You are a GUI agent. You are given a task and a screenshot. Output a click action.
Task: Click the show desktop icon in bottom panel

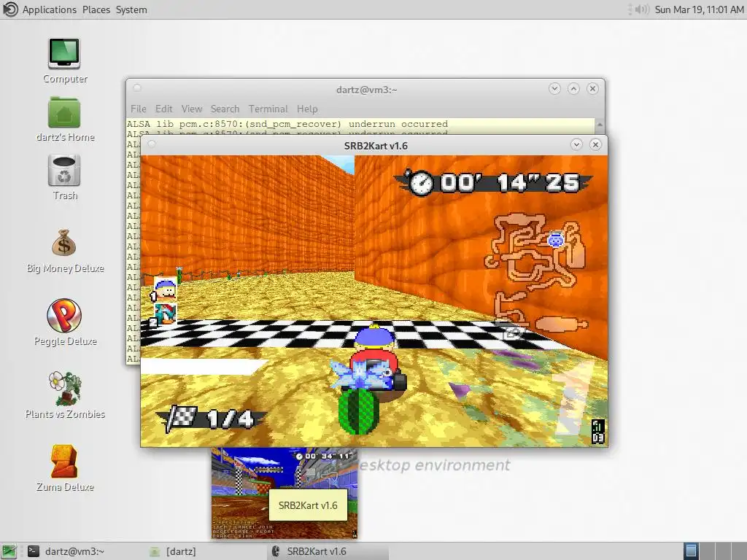9,551
